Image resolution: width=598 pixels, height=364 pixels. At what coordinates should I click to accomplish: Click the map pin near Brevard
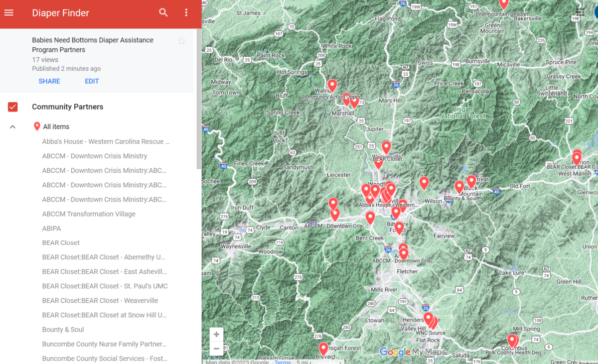pyautogui.click(x=323, y=348)
